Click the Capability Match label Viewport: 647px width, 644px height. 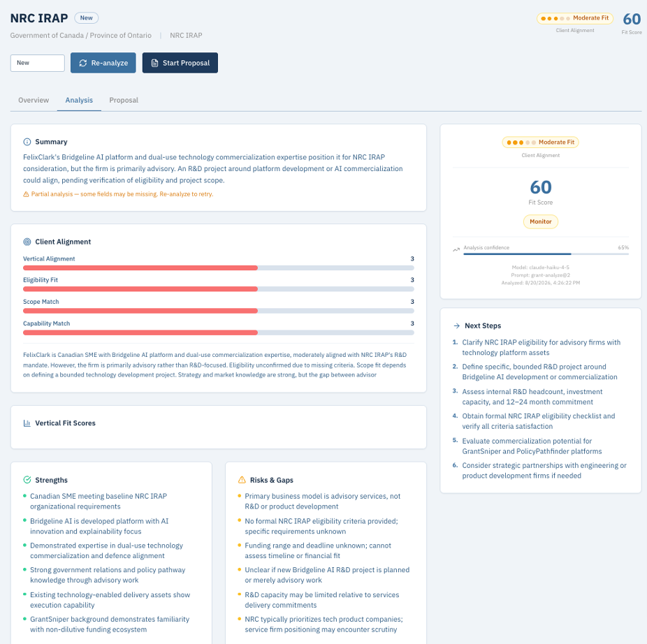click(x=47, y=323)
